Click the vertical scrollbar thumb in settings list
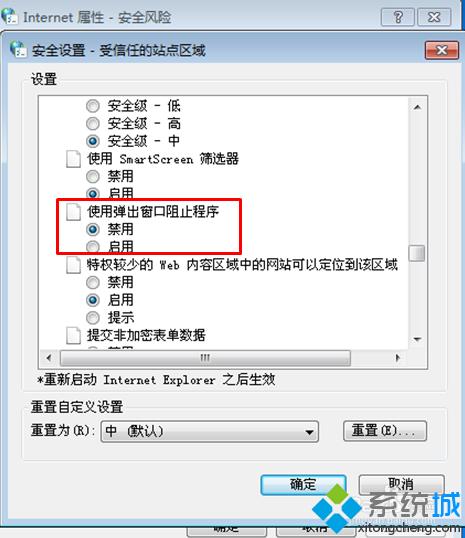465x538 pixels. [417, 253]
